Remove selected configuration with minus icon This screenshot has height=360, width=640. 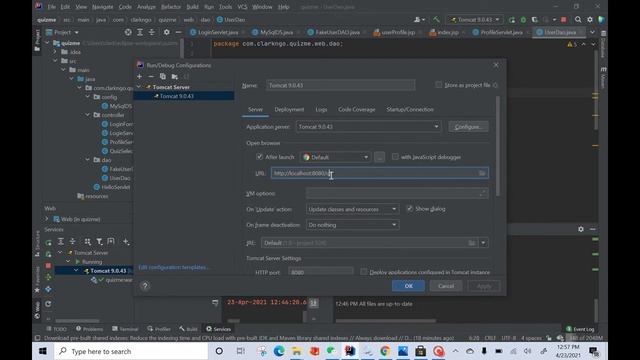(151, 77)
